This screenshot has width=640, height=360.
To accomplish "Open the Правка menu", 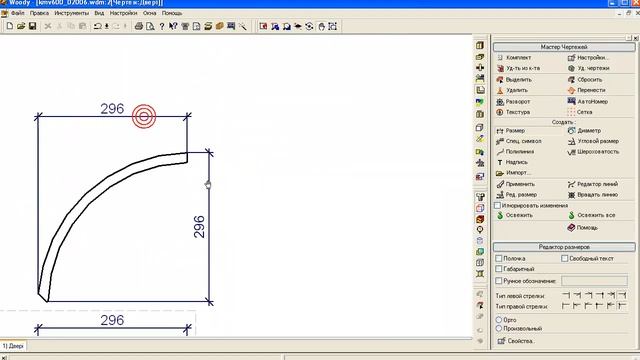I will click(x=39, y=13).
